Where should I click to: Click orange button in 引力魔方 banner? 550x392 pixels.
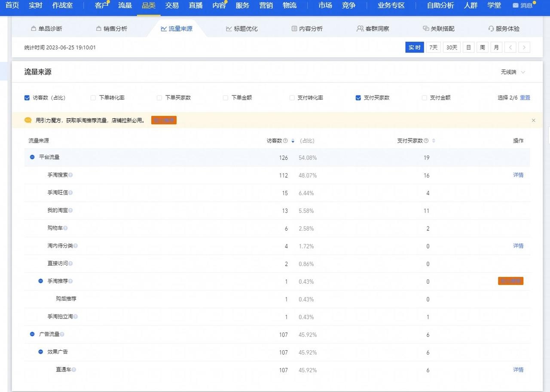tap(164, 120)
